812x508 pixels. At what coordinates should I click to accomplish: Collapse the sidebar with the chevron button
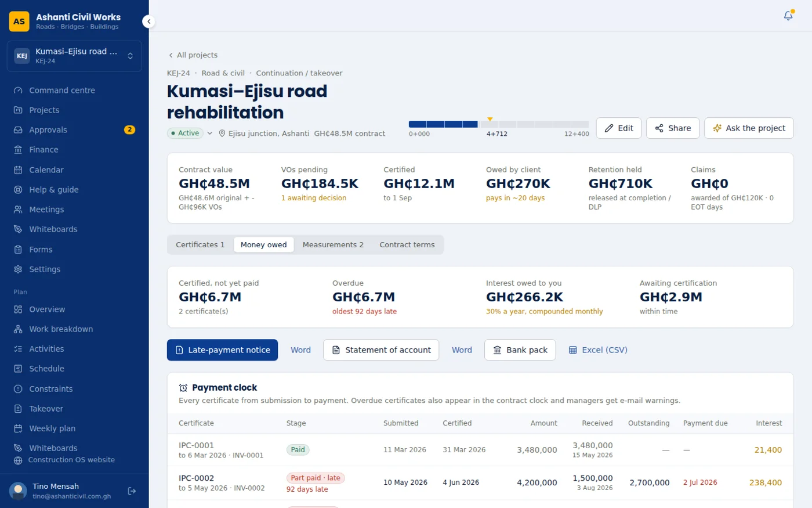[x=149, y=21]
